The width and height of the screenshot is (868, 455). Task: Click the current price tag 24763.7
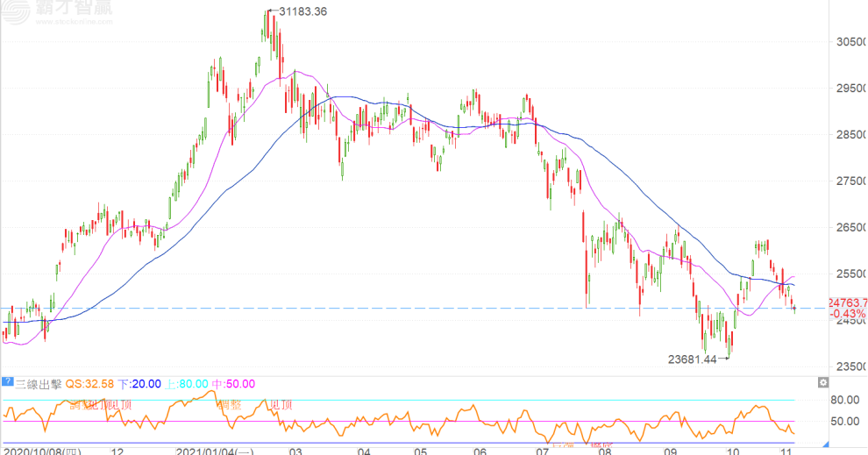pos(847,302)
